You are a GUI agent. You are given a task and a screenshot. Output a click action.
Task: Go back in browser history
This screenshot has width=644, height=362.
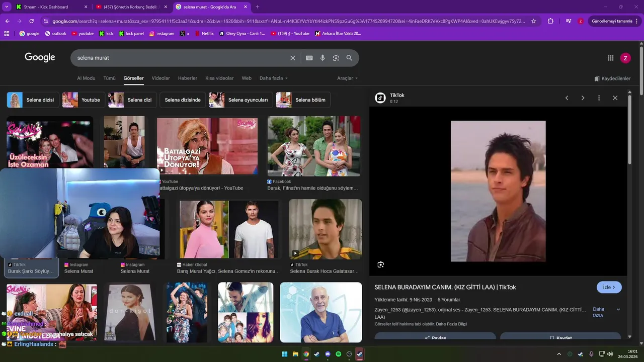coord(7,21)
